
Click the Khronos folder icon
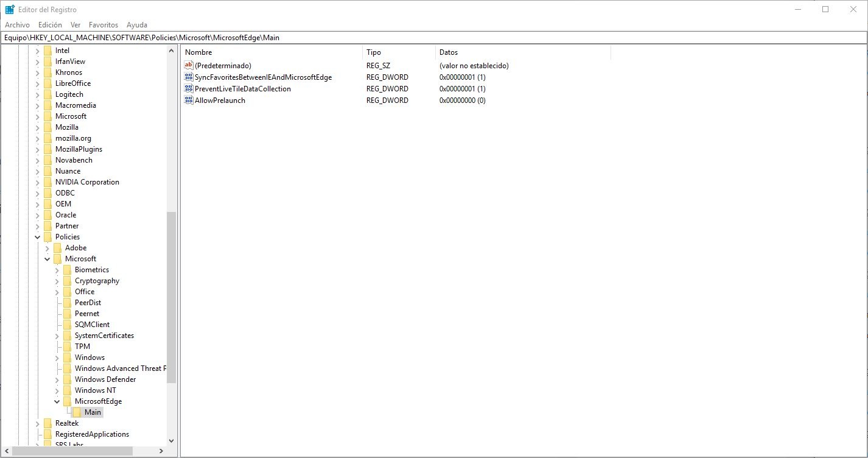coord(47,72)
